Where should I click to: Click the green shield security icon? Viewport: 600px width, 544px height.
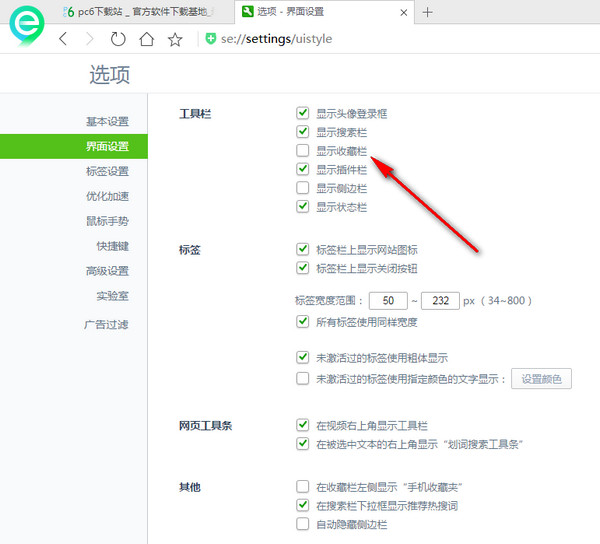point(210,39)
